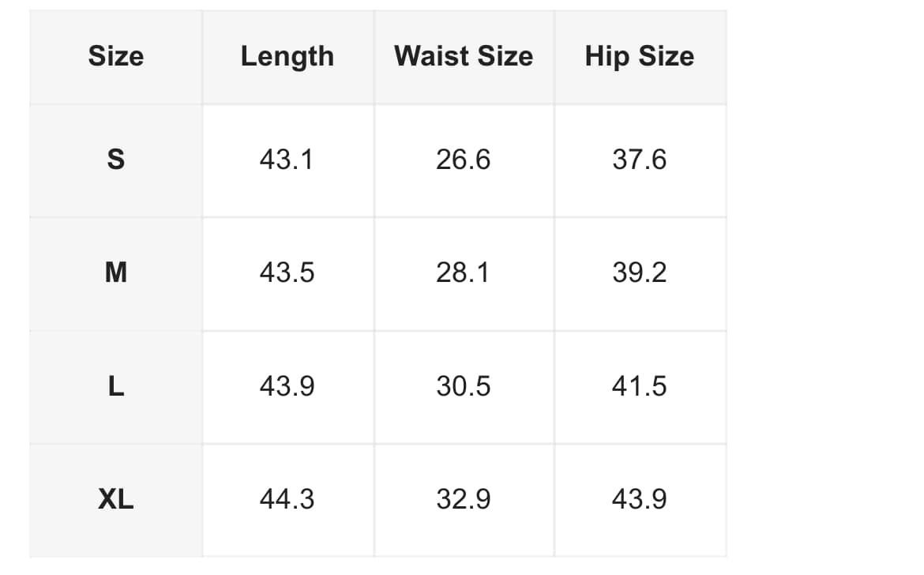Click the 37.6 hip size cell
Screen dimensions: 924x575
pyautogui.click(x=640, y=160)
